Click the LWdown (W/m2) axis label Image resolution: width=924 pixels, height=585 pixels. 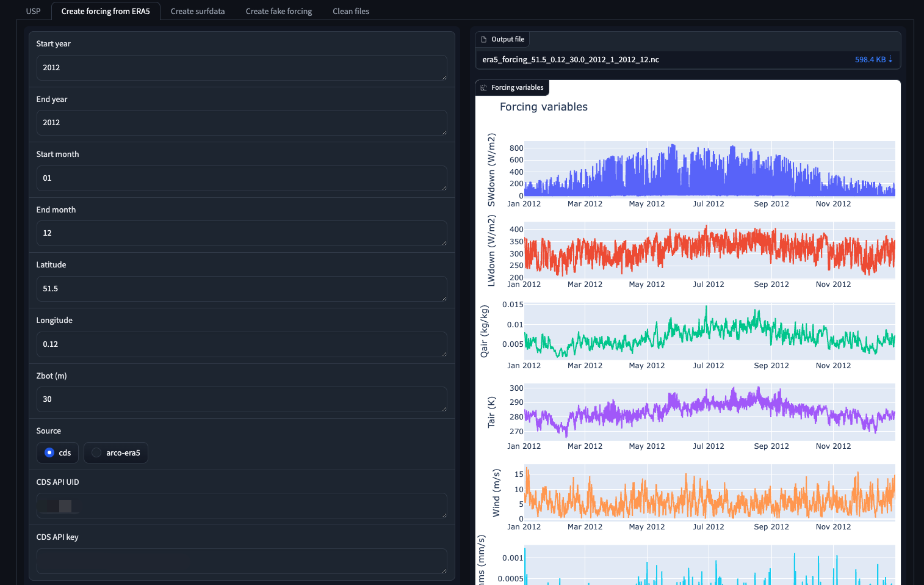coord(491,250)
